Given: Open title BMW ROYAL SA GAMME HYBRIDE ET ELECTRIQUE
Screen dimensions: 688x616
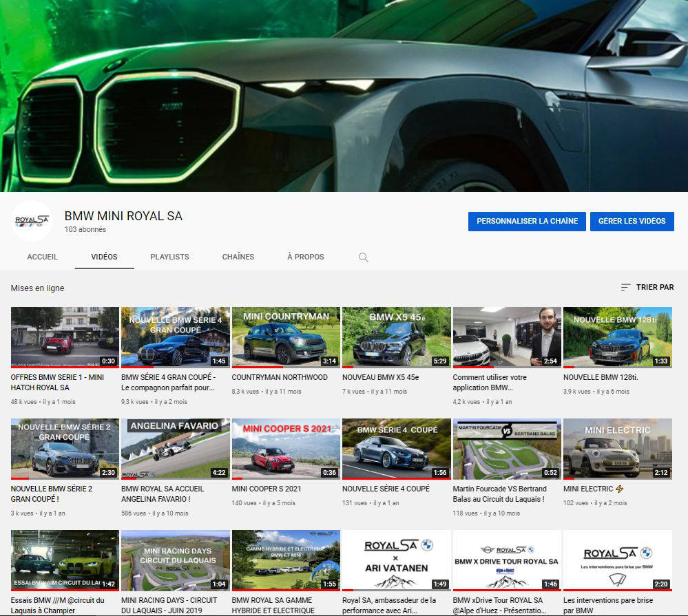Looking at the screenshot, I should 273,605.
